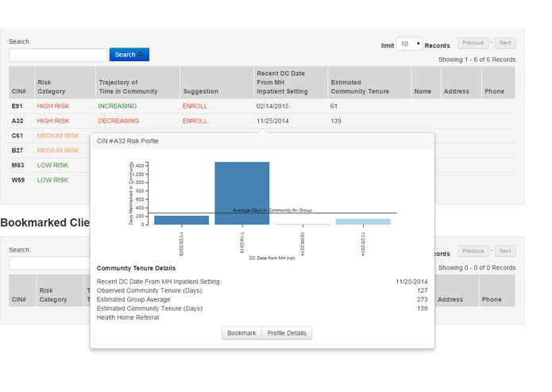The image size is (552, 392).
Task: Click MEDIUM RISK label for B27
Action: pyautogui.click(x=58, y=151)
